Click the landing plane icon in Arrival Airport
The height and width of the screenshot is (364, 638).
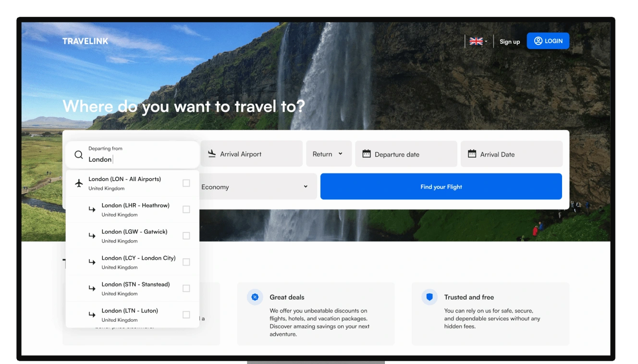click(x=212, y=154)
